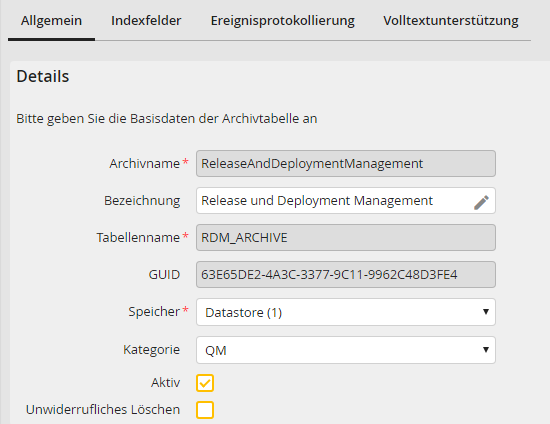Click the Aktiv label text
Image resolution: width=550 pixels, height=424 pixels.
(x=166, y=382)
